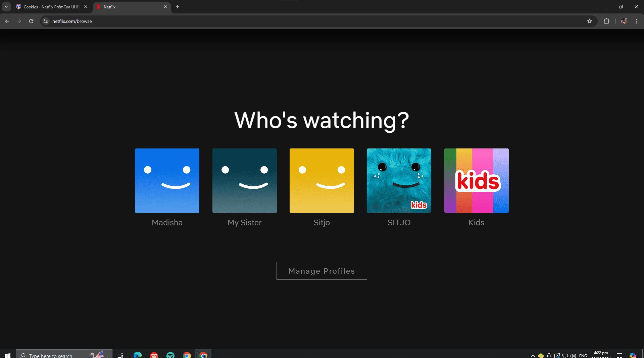Image resolution: width=644 pixels, height=358 pixels.
Task: Show hidden system tray icons
Action: click(x=533, y=356)
